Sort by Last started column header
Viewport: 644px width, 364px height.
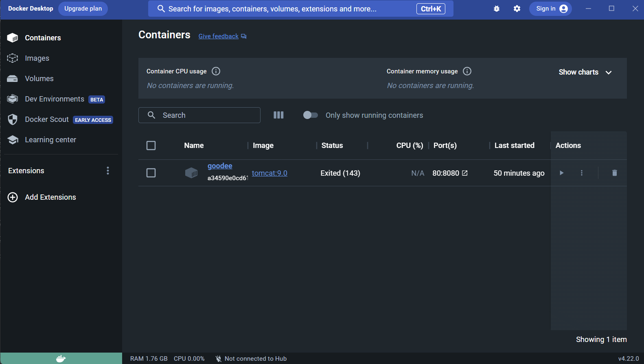(x=514, y=146)
